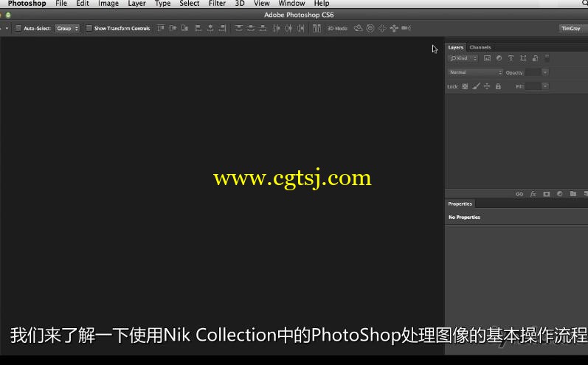Toggle lock position icon
The image size is (588, 365).
487,86
